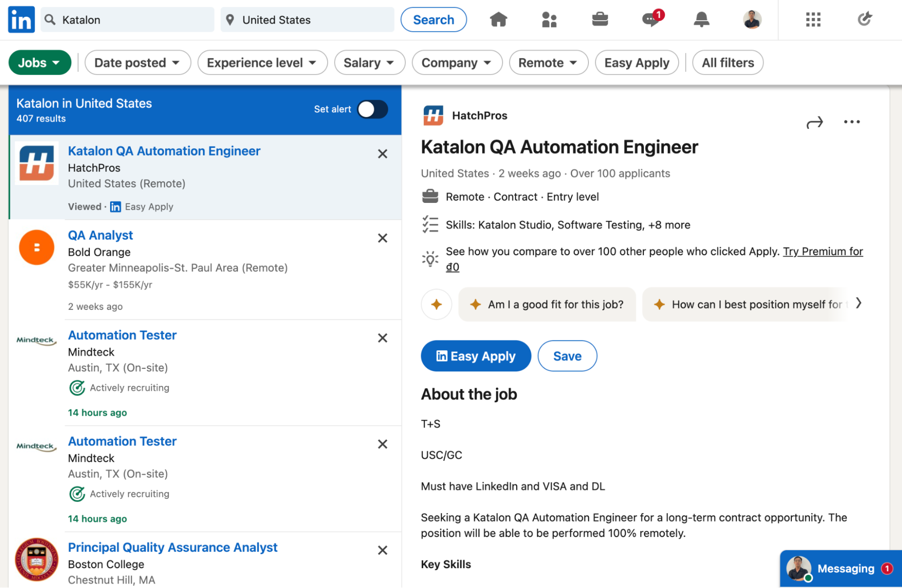Expand the Date posted filter

[138, 62]
